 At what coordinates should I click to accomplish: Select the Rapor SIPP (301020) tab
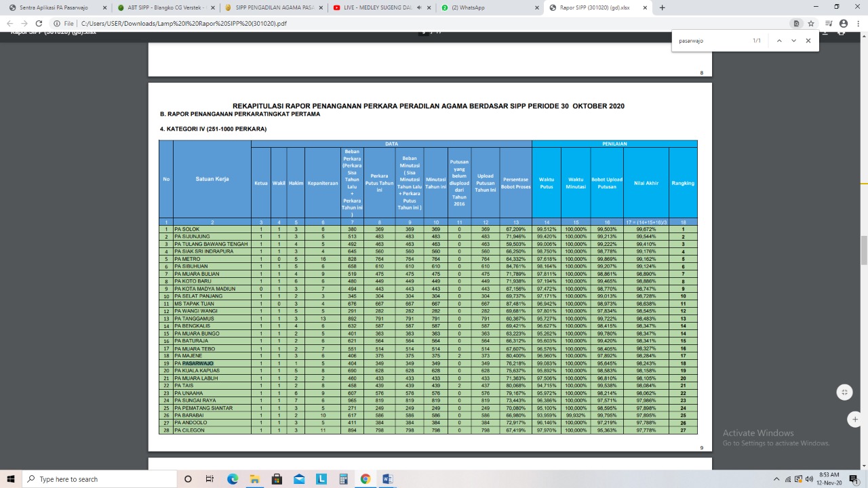598,7
